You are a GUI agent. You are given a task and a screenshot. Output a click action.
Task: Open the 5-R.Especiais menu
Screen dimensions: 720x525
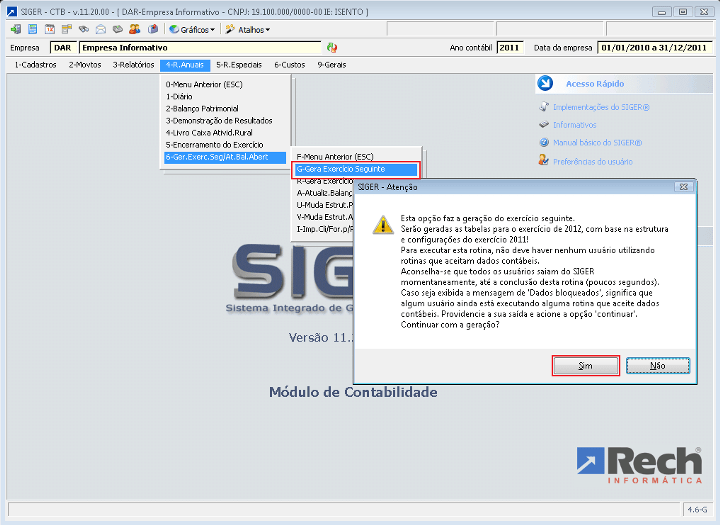tap(239, 65)
